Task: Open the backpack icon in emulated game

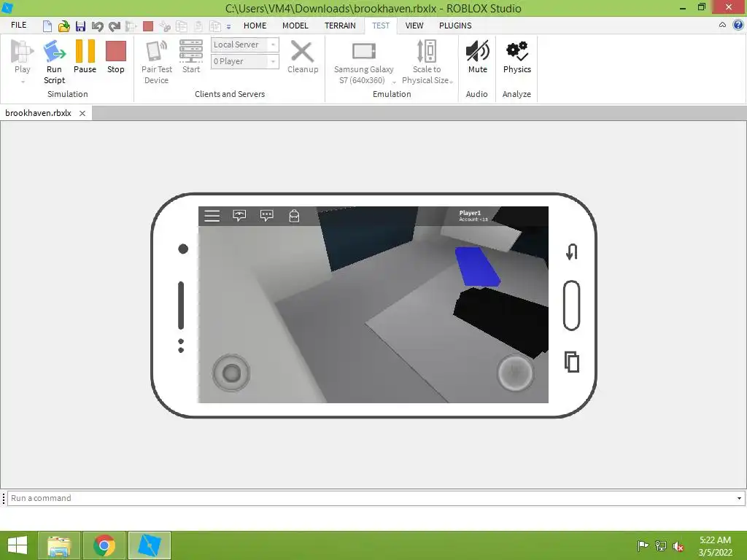Action: pos(295,216)
